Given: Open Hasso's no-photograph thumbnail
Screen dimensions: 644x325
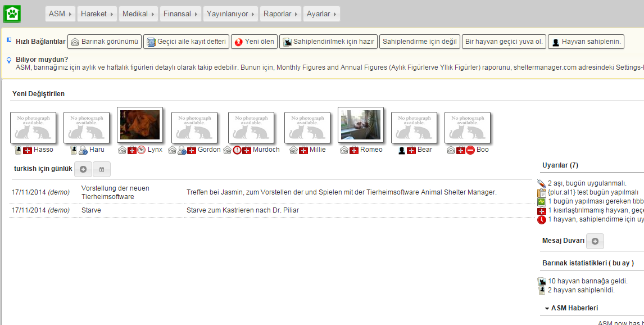Looking at the screenshot, I should 33,128.
